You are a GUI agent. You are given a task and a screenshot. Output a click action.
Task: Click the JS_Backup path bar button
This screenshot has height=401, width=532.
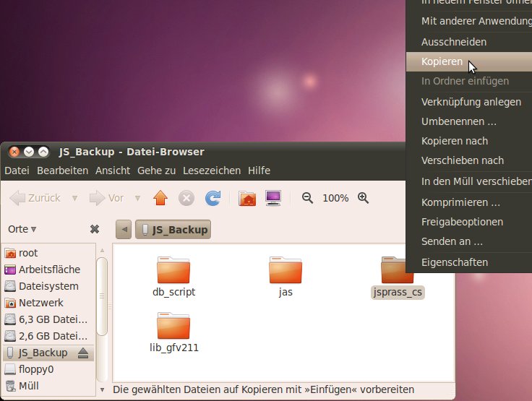click(173, 230)
